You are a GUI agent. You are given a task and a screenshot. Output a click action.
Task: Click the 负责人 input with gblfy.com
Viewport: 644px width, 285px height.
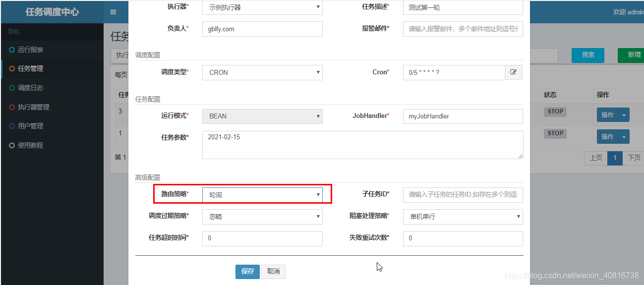pos(262,29)
